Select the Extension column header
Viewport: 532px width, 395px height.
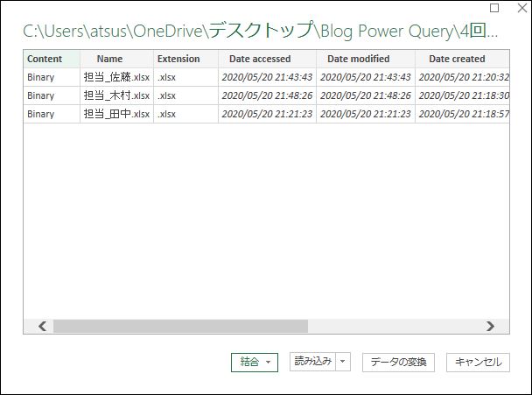pyautogui.click(x=178, y=59)
